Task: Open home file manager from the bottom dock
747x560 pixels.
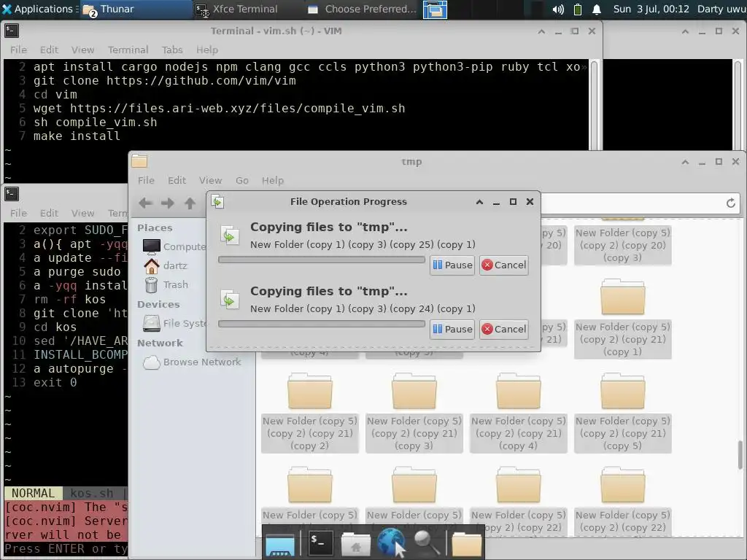Action: point(355,544)
